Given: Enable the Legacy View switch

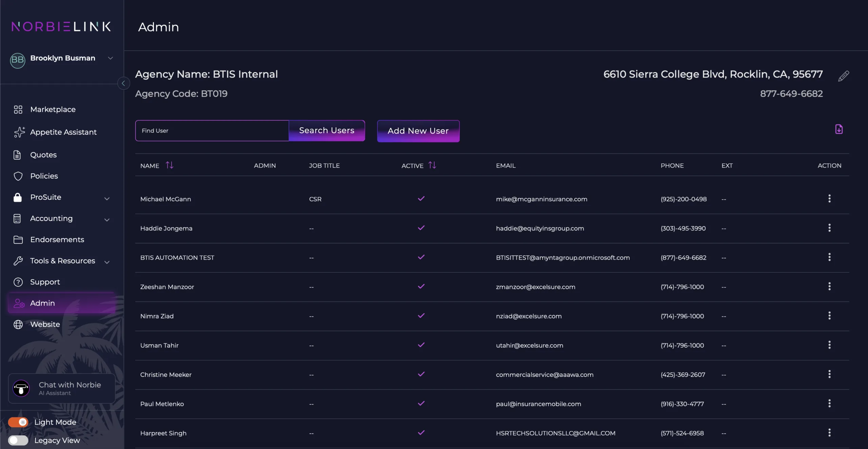Looking at the screenshot, I should click(x=18, y=440).
